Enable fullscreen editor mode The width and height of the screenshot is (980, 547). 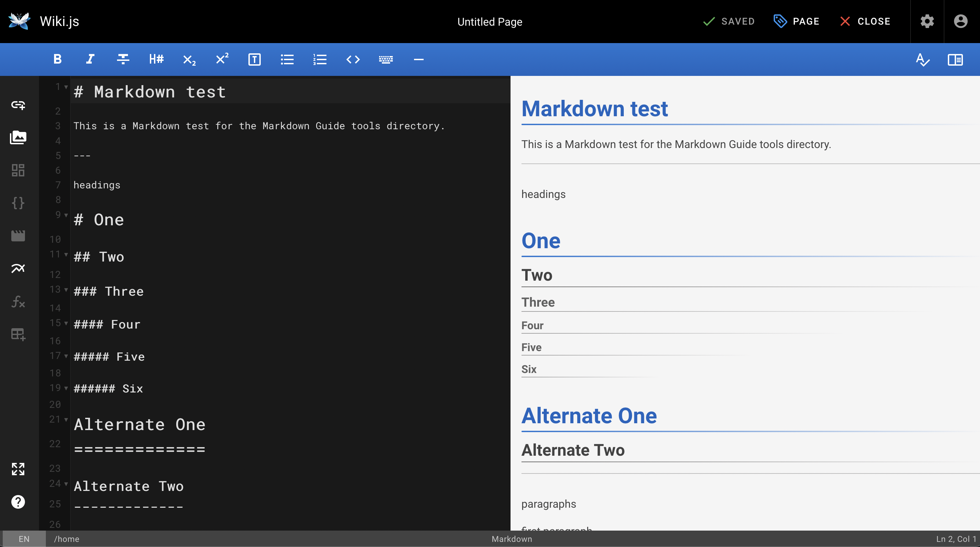pyautogui.click(x=18, y=469)
